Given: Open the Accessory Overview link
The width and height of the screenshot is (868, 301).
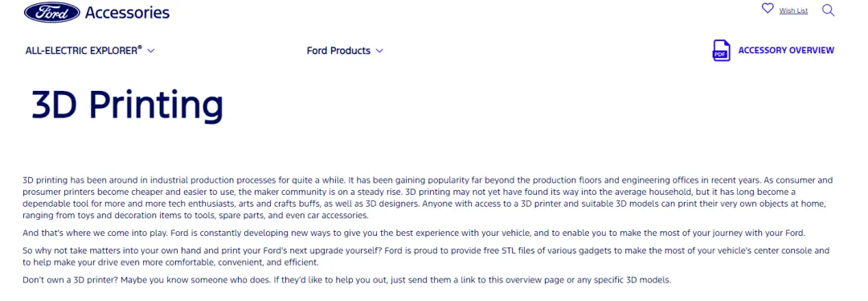Looking at the screenshot, I should pyautogui.click(x=786, y=51).
